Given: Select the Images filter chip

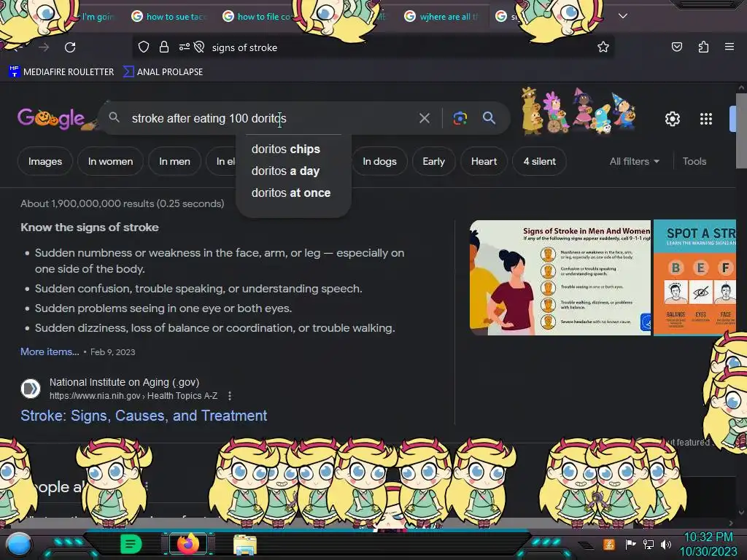Looking at the screenshot, I should click(45, 161).
